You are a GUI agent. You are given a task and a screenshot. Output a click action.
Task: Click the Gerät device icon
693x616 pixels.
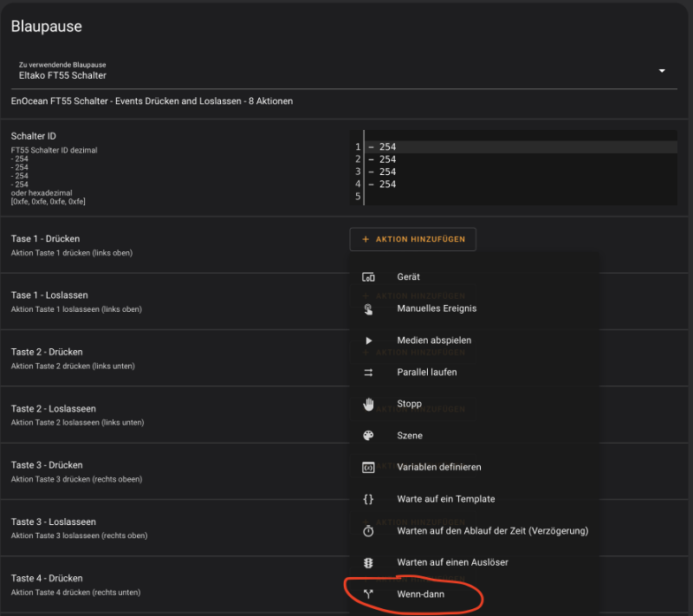(x=368, y=277)
